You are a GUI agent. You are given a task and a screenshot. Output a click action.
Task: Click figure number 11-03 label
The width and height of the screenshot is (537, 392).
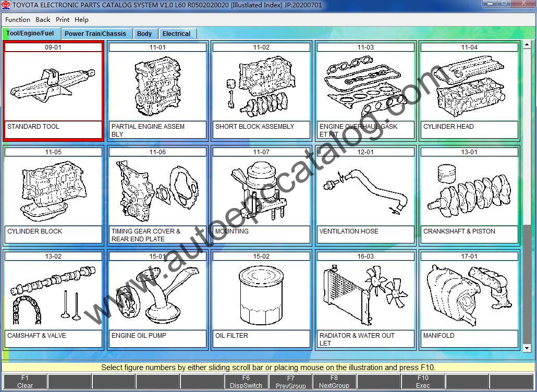pos(365,47)
